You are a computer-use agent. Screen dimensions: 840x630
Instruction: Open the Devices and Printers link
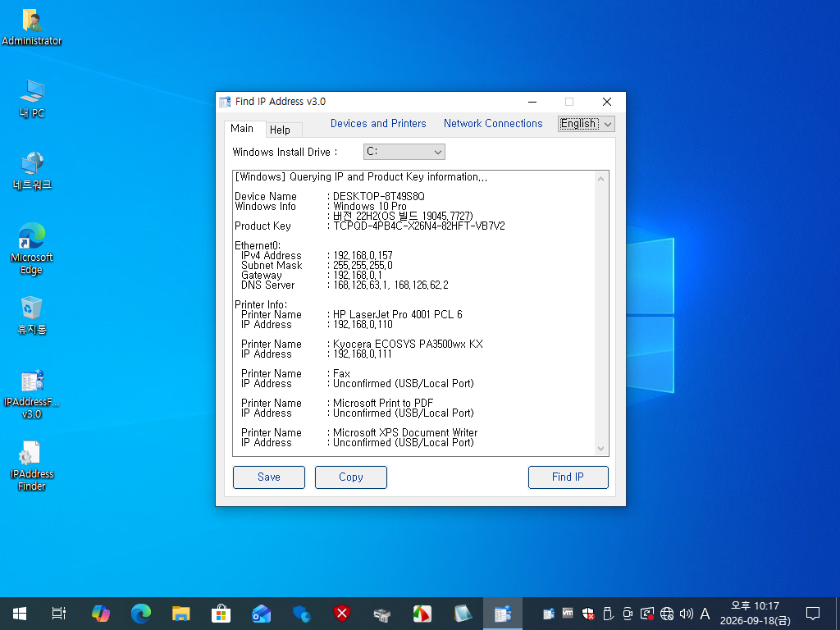click(378, 123)
